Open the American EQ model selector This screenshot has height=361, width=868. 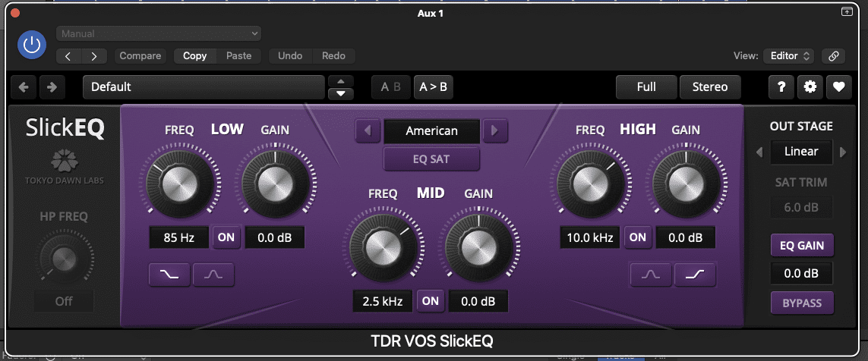[432, 131]
